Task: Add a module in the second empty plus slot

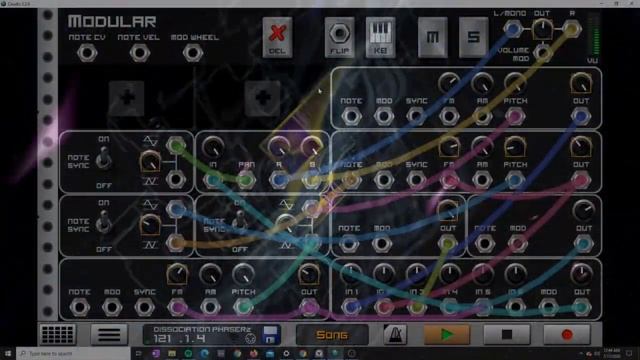Action: [262, 98]
